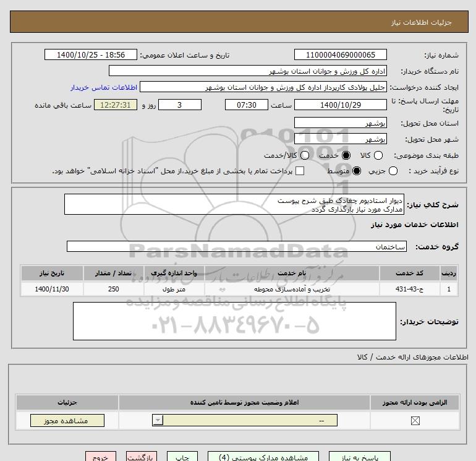This screenshot has height=461, width=476.
Task: Click خروج exit button
Action: pos(101,457)
